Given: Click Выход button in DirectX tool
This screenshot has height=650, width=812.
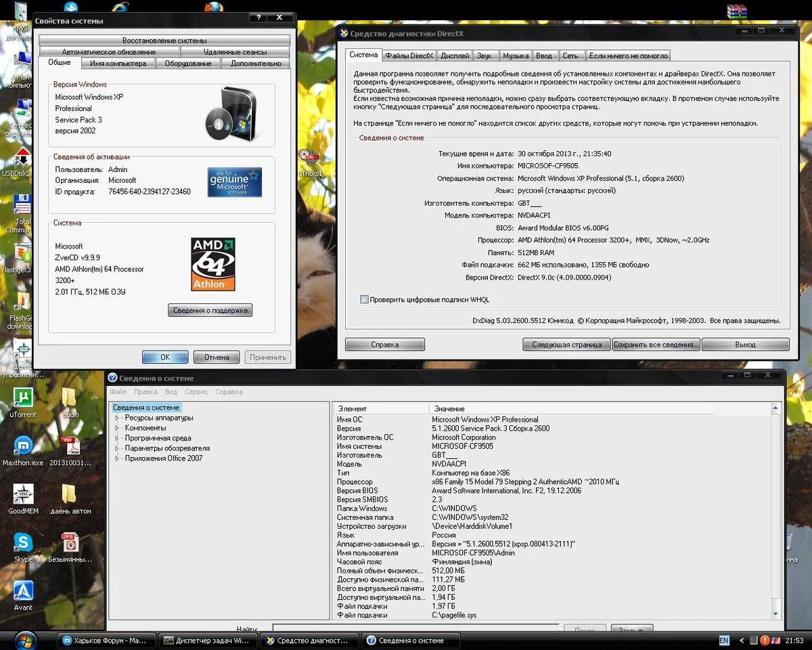Looking at the screenshot, I should (745, 345).
